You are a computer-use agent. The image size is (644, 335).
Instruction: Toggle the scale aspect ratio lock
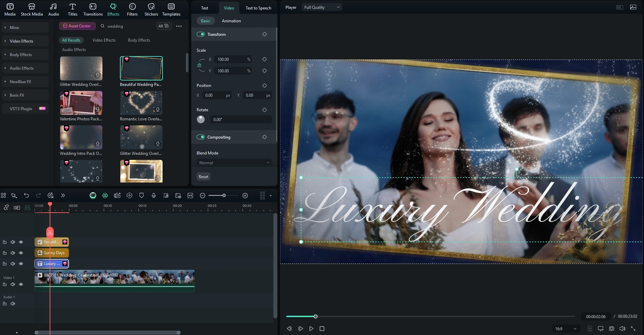coord(199,65)
